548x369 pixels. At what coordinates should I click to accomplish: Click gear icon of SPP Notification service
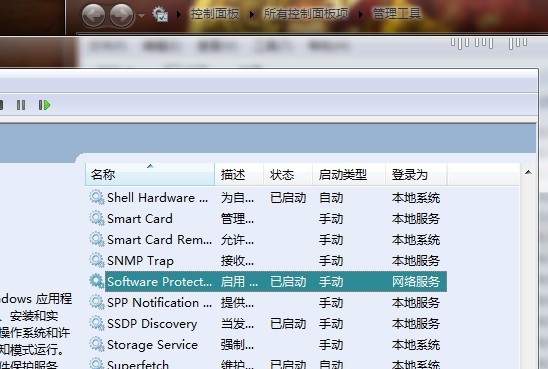(x=96, y=302)
